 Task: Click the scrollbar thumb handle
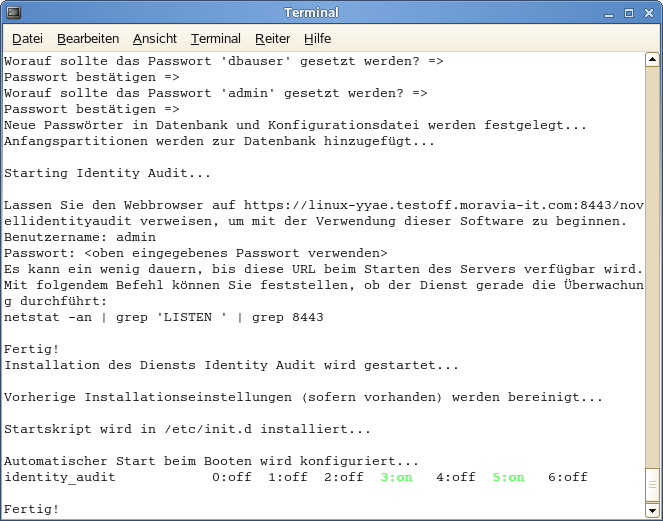[652, 485]
